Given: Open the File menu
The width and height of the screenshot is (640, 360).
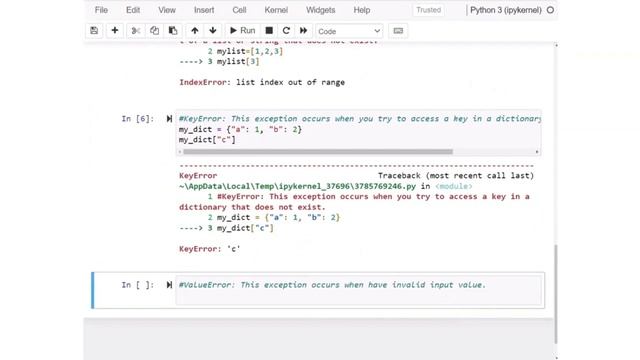Looking at the screenshot, I should point(101,10).
